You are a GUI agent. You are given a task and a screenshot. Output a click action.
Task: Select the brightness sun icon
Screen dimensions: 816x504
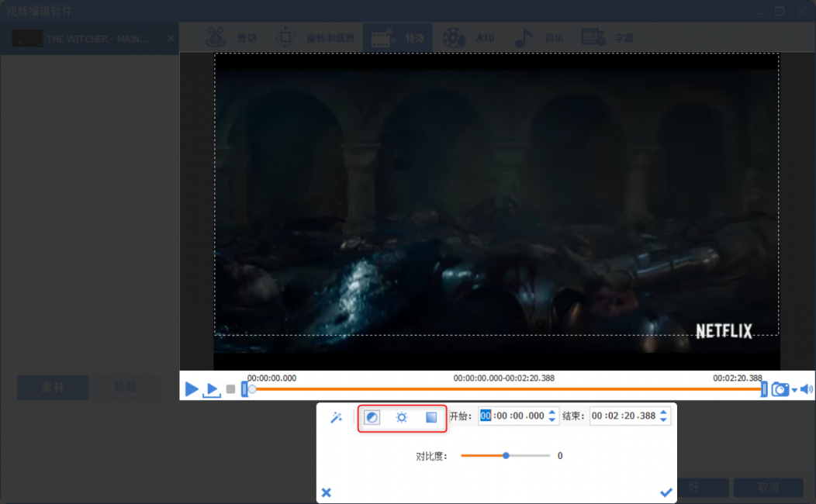tap(401, 417)
